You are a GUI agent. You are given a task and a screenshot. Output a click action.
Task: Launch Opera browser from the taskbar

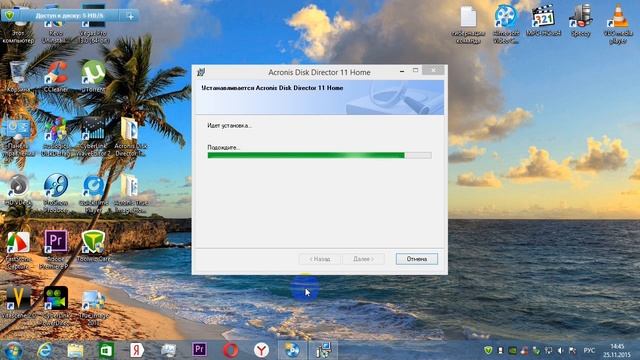tap(231, 350)
